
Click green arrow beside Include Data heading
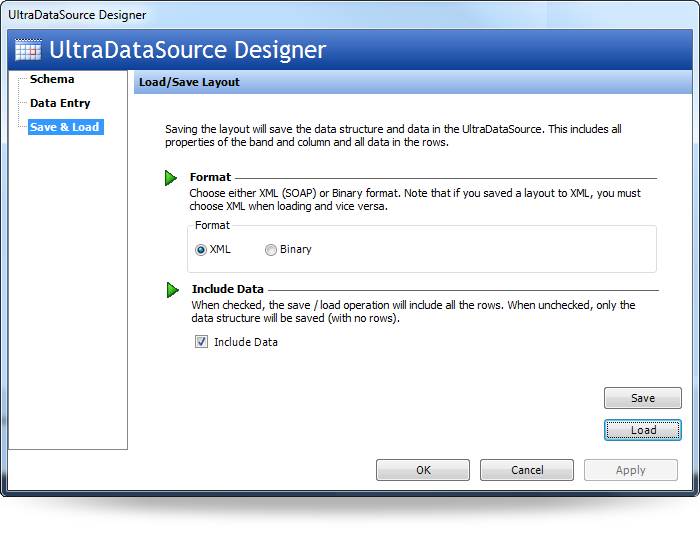tap(172, 290)
